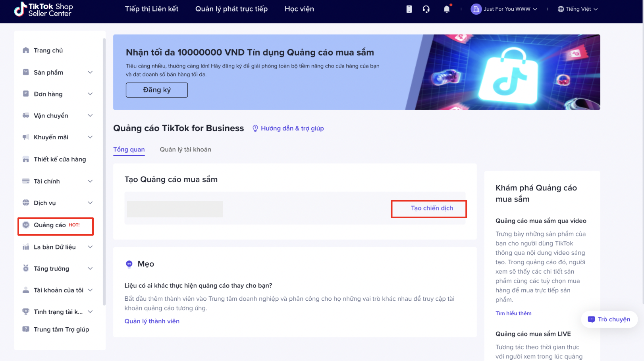Click the Mẹo tips icon

(129, 264)
